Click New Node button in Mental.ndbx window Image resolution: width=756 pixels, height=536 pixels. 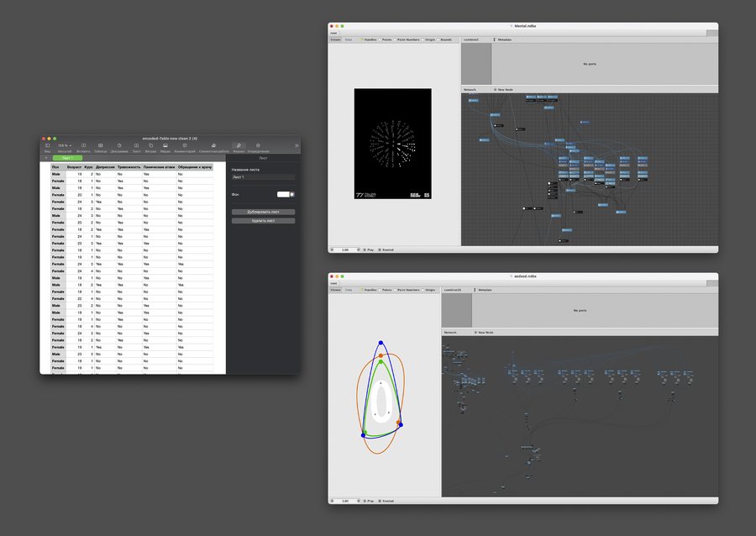pyautogui.click(x=503, y=90)
